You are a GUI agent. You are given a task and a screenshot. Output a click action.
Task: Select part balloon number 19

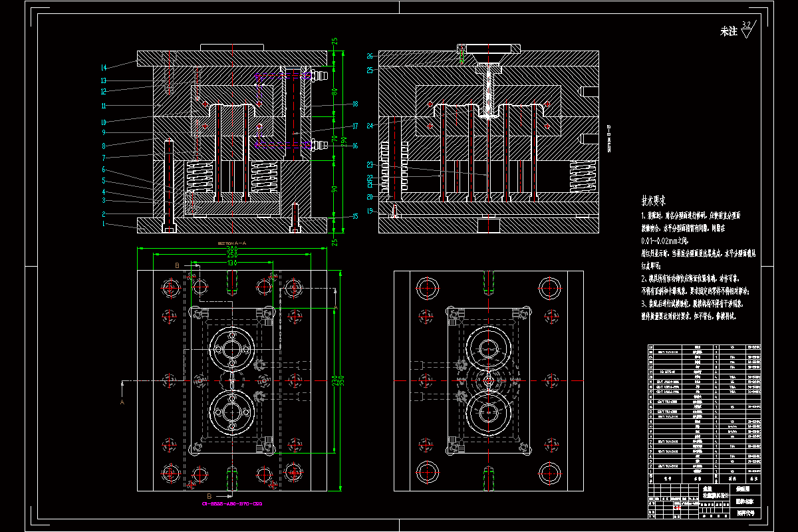point(370,211)
